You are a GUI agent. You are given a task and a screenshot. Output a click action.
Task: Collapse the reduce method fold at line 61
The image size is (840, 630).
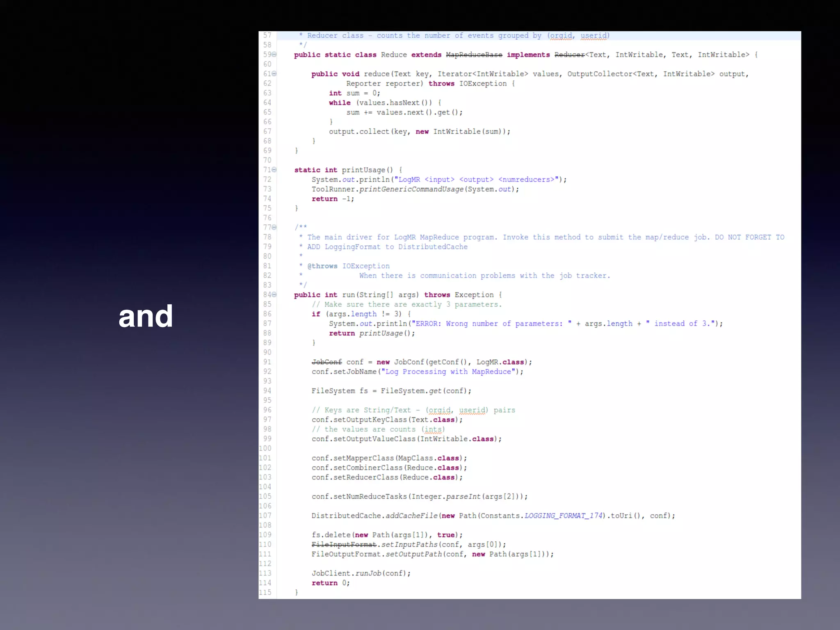[274, 74]
